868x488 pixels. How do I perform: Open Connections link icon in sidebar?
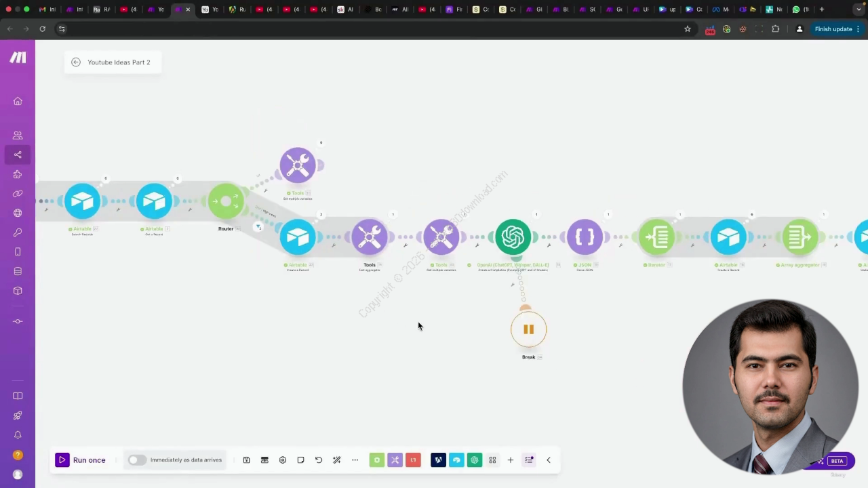pyautogui.click(x=18, y=194)
